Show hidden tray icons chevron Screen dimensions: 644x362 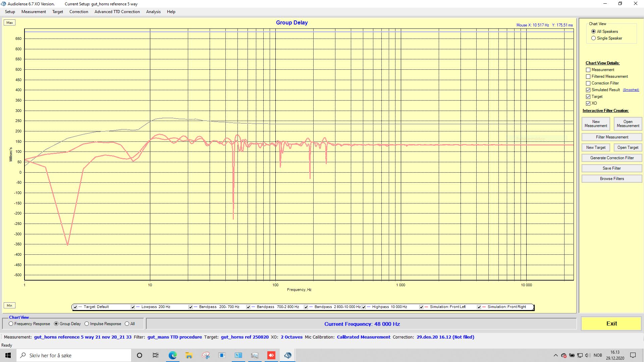(555, 355)
